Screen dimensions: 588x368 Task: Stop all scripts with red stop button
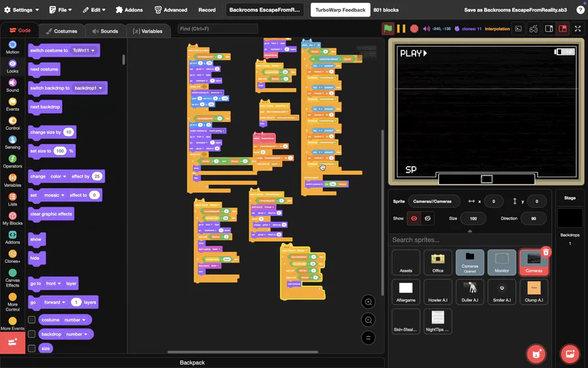click(414, 29)
